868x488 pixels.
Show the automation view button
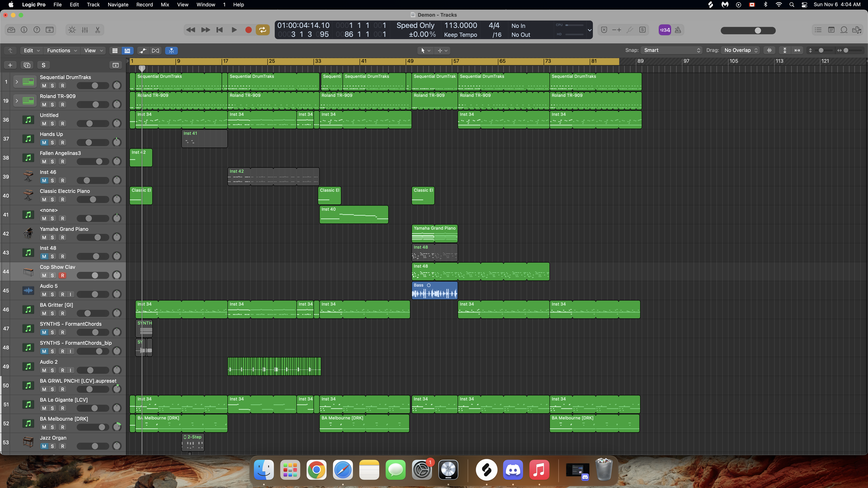tap(143, 51)
